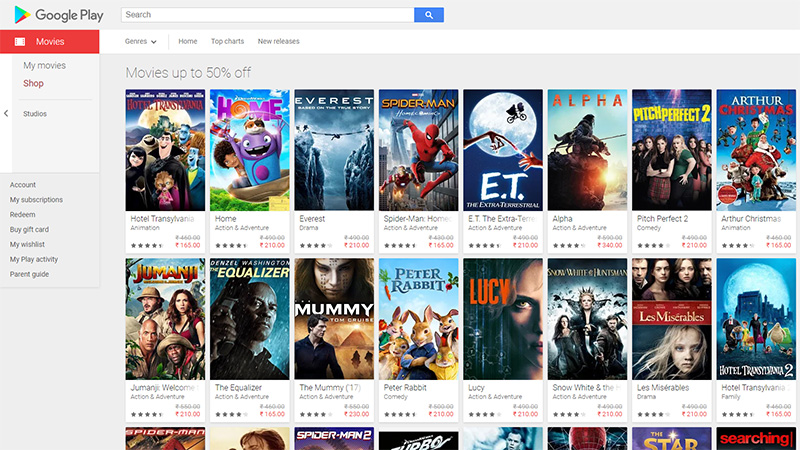
Task: Open the Top charts tab
Action: click(x=228, y=41)
